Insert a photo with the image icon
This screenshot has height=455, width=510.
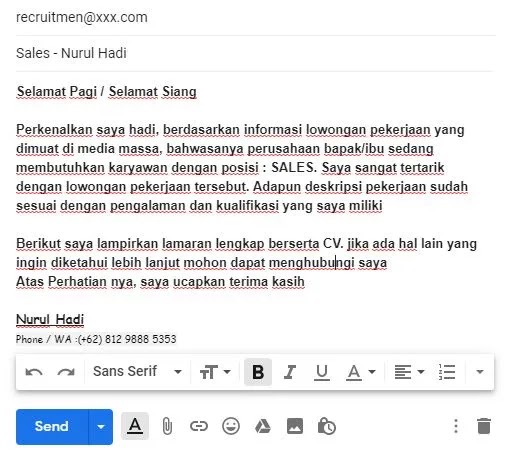coord(295,426)
